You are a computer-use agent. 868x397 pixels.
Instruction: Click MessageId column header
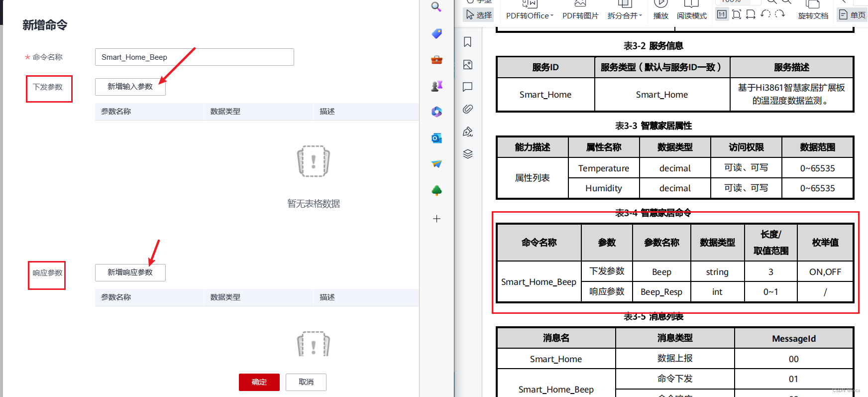pos(794,339)
